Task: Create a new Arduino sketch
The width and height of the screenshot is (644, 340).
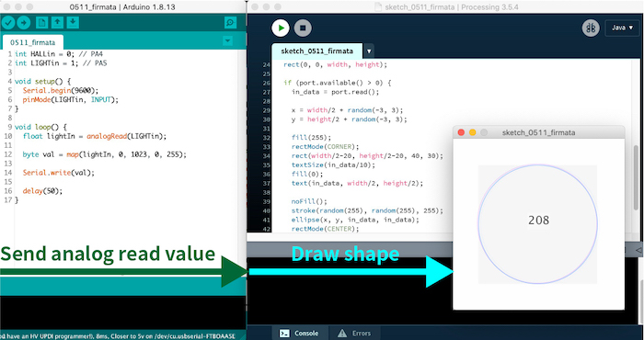Action: [x=41, y=22]
